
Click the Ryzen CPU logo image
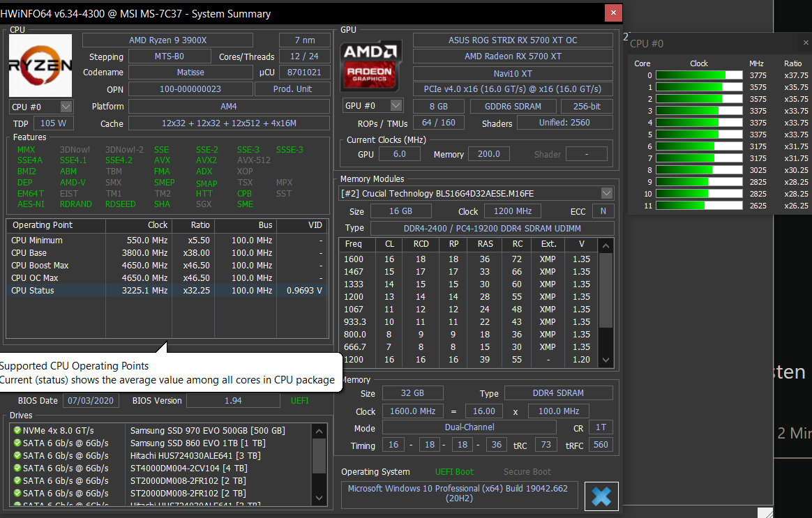click(40, 66)
